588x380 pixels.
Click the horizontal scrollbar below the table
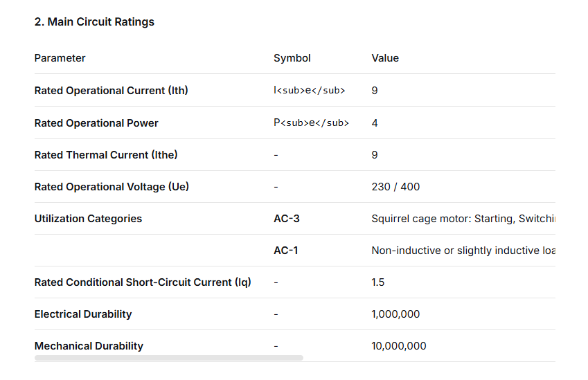pyautogui.click(x=169, y=358)
